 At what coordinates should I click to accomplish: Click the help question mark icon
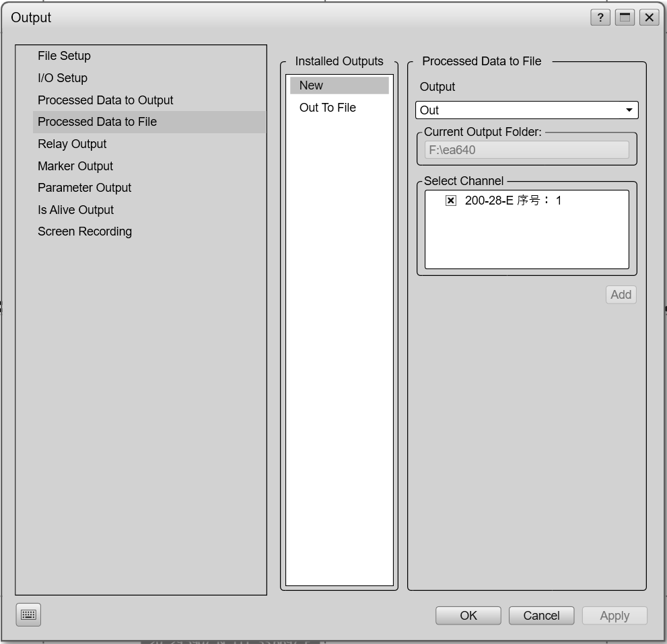click(600, 18)
